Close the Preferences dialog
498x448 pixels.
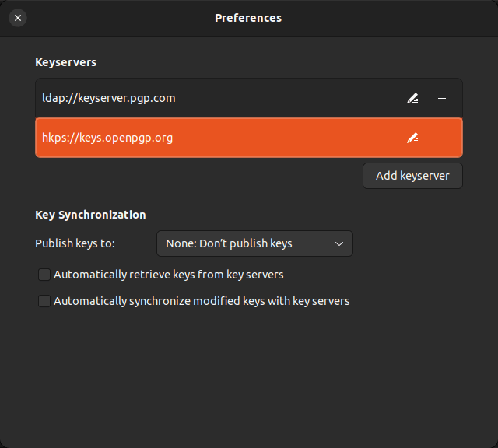click(18, 17)
